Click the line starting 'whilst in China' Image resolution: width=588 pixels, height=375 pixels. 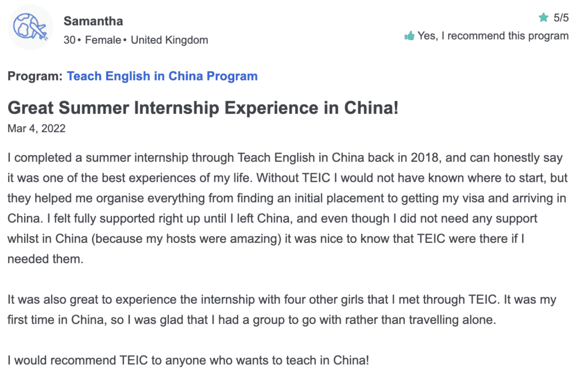pyautogui.click(x=266, y=239)
